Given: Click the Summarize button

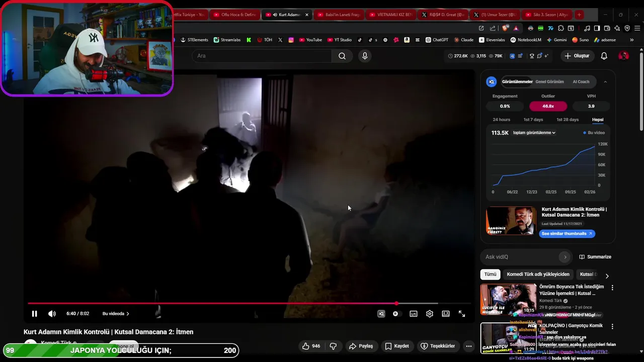Looking at the screenshot, I should [x=595, y=257].
